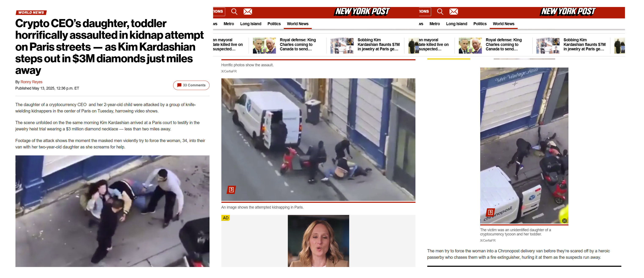
Task: Open 'Sobbing Kim Kardashian flaunts $7M' story in middle panel
Action: pyautogui.click(x=378, y=44)
